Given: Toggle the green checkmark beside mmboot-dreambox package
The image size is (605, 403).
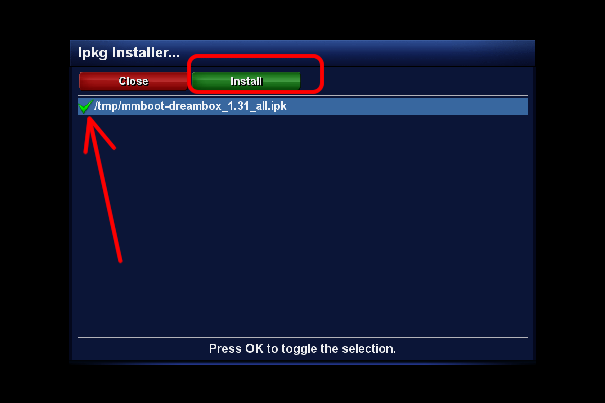Looking at the screenshot, I should (86, 106).
